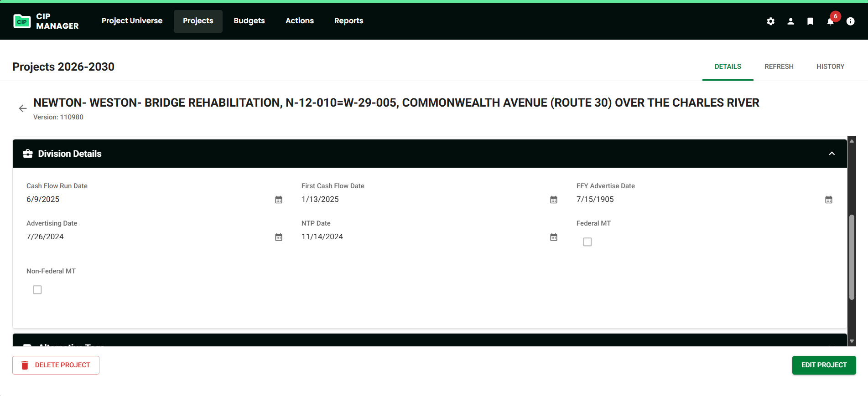The height and width of the screenshot is (396, 868).
Task: Collapse the Division Details section
Action: (x=832, y=154)
